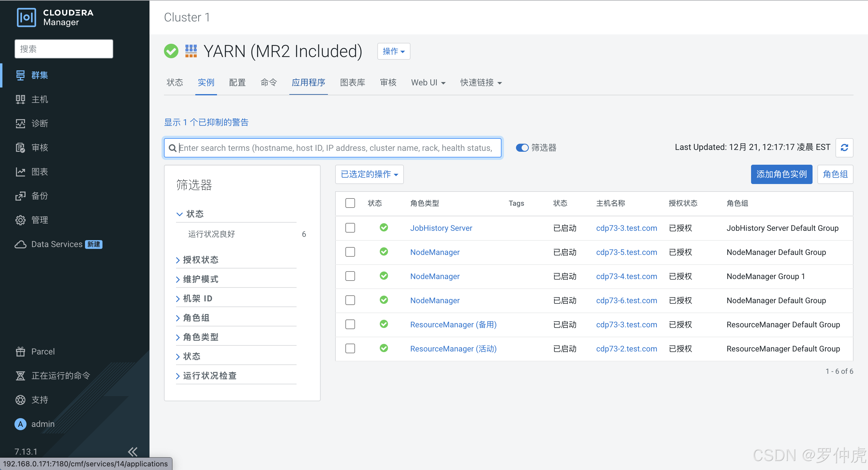
Task: Switch to the 图表库 tab
Action: coord(352,83)
